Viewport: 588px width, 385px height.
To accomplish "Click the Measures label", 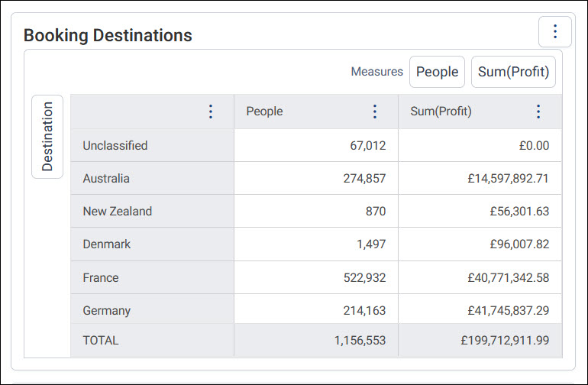I will 377,72.
